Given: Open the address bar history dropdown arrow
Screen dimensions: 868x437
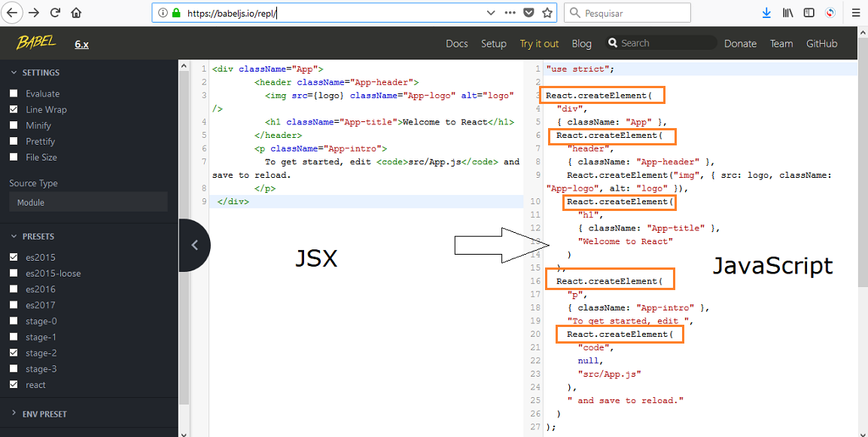Looking at the screenshot, I should point(491,13).
